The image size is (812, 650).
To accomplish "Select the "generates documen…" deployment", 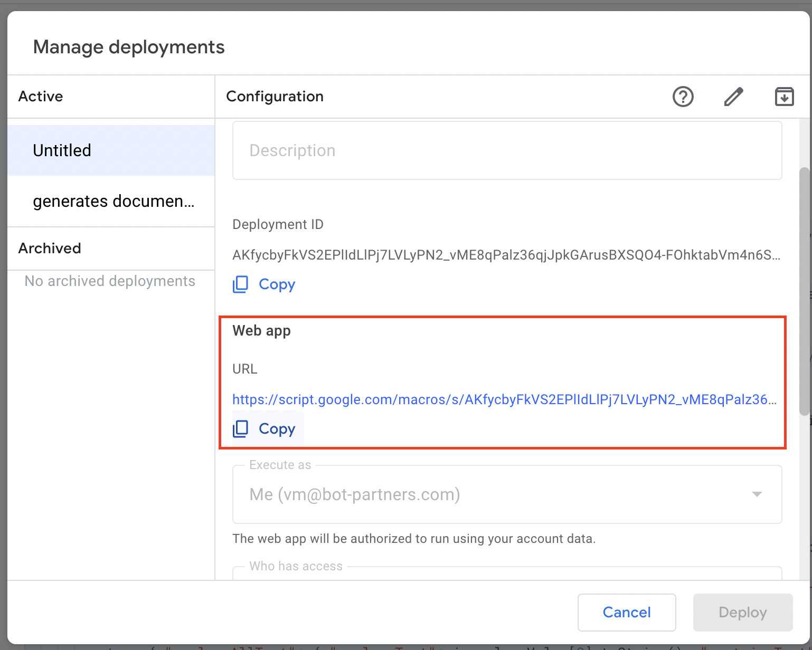I will pos(111,201).
